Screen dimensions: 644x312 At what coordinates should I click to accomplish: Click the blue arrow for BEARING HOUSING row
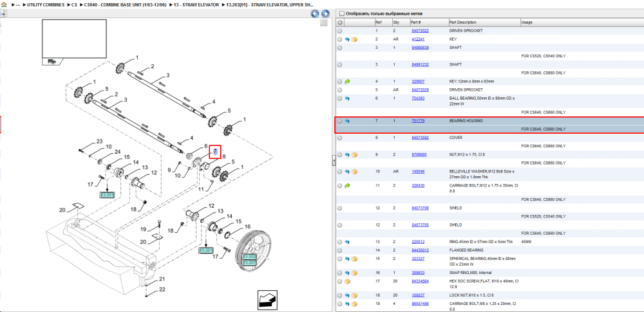point(347,121)
